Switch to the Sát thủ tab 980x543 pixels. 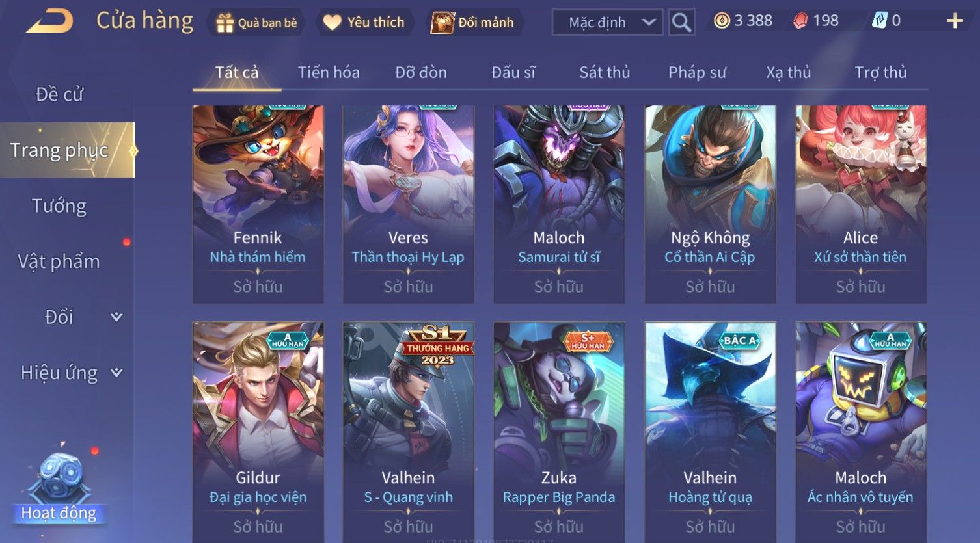pos(605,72)
